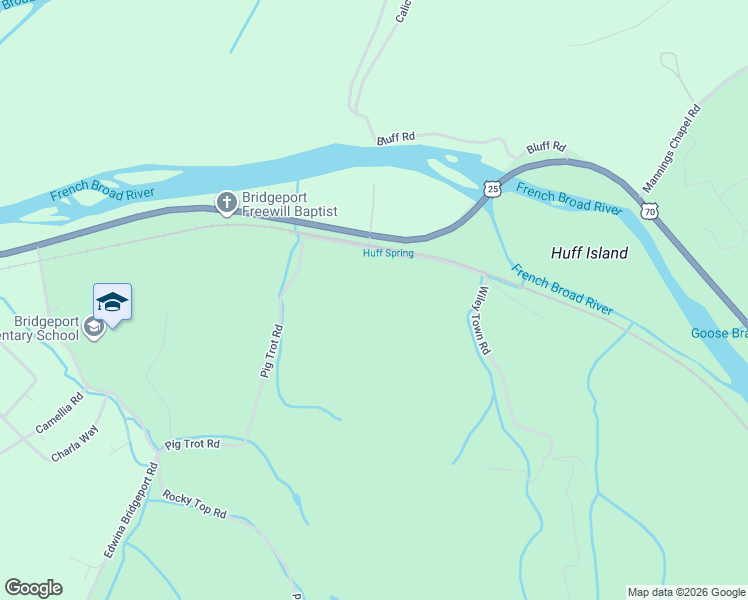Select the Bridgeport Freewill Baptist church pin
Viewport: 748px width, 600px height.
pos(227,203)
